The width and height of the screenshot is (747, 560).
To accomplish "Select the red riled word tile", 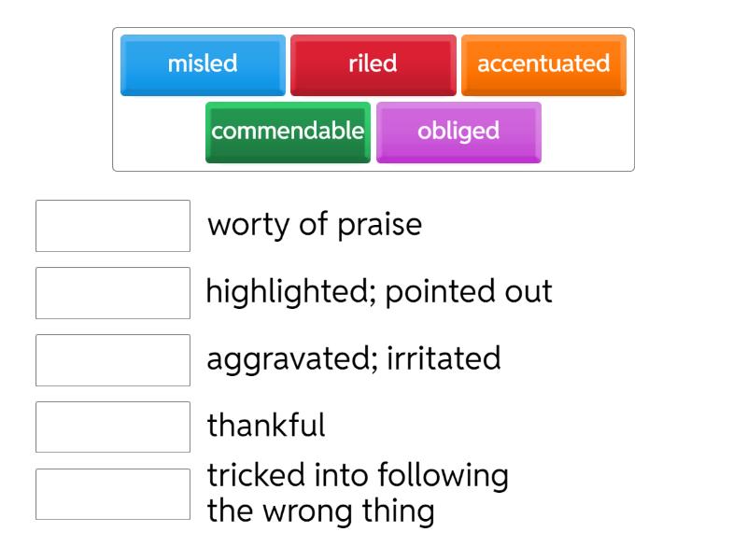I will (373, 64).
